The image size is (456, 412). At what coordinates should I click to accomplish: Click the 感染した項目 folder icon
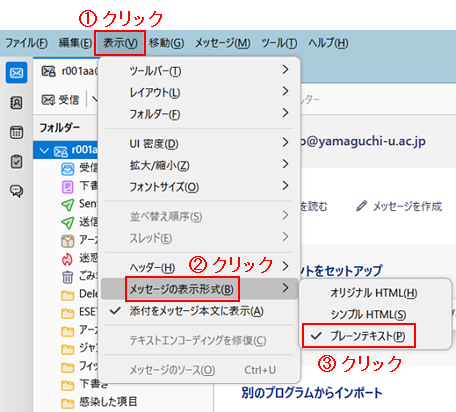(x=68, y=403)
